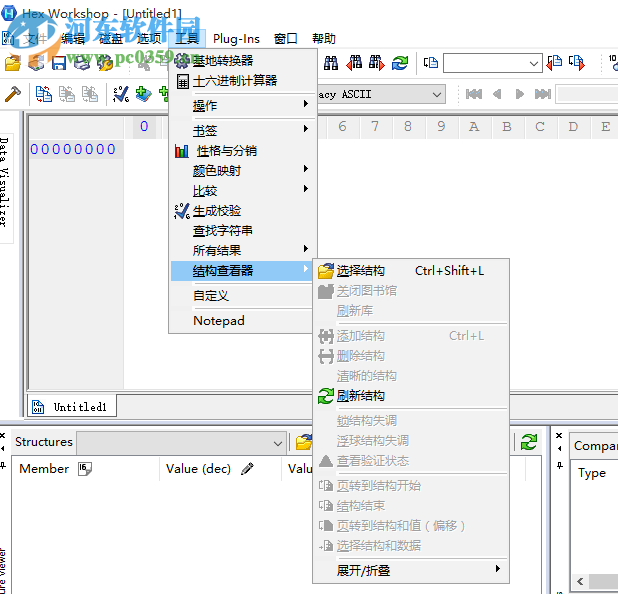618x594 pixels.
Task: Choose 自定义 from the tools menu
Action: pyautogui.click(x=242, y=295)
